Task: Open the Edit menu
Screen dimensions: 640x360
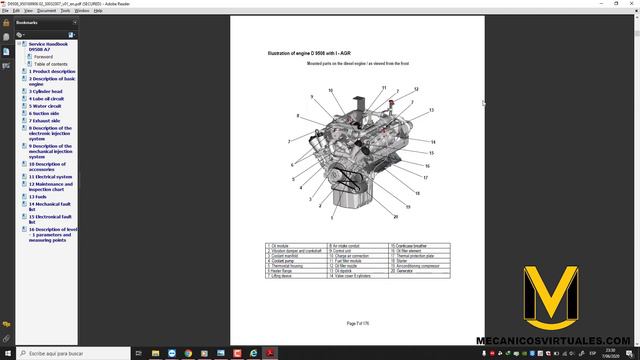Action: [16, 11]
